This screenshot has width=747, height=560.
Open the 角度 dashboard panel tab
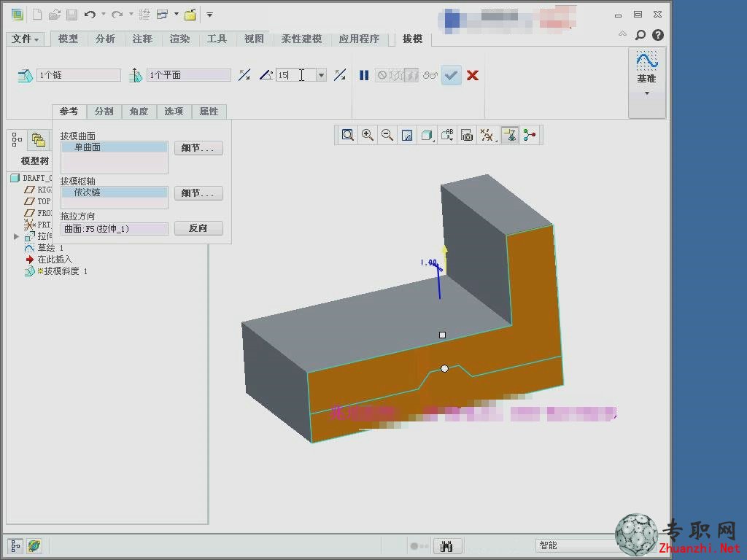pos(139,112)
